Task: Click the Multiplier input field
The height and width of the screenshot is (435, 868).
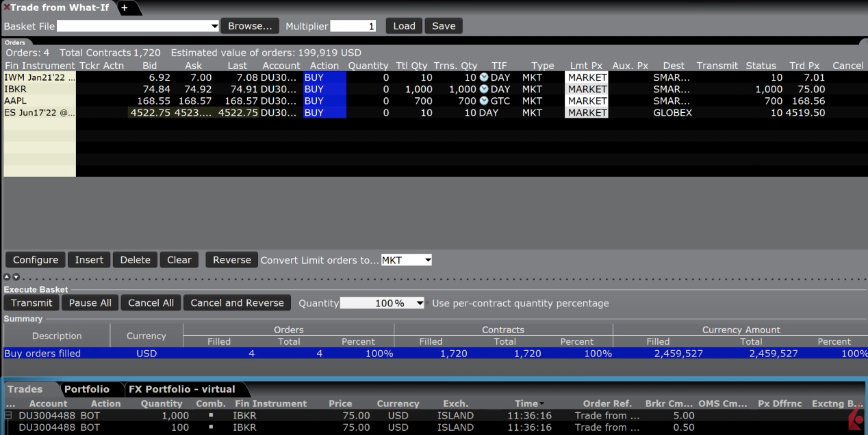Action: click(353, 26)
